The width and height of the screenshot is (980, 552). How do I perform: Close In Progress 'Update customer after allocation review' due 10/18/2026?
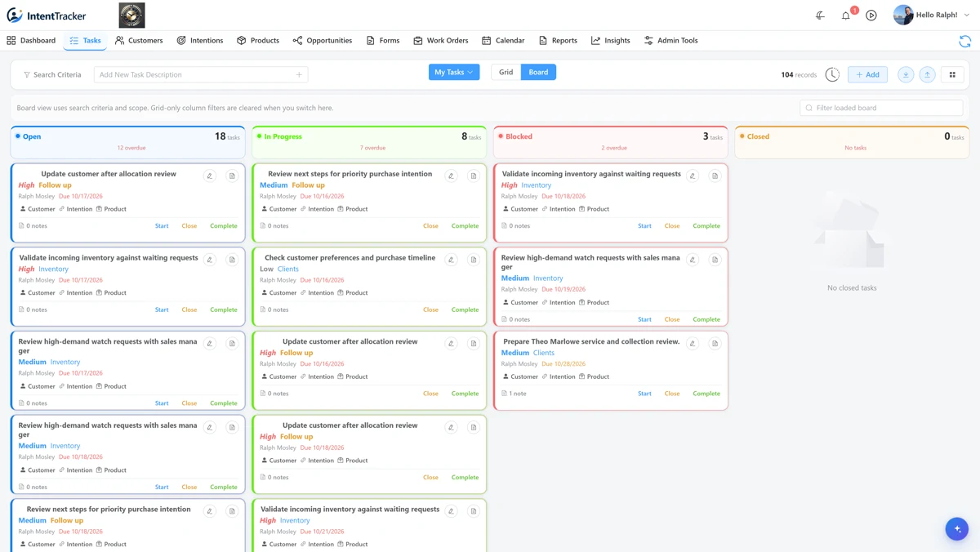pyautogui.click(x=430, y=478)
